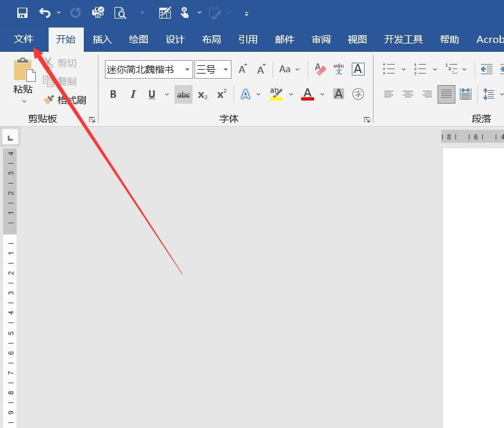Viewport: 504px width, 428px height.
Task: Open the 剪贴板 dialog launcher
Action: pos(92,120)
